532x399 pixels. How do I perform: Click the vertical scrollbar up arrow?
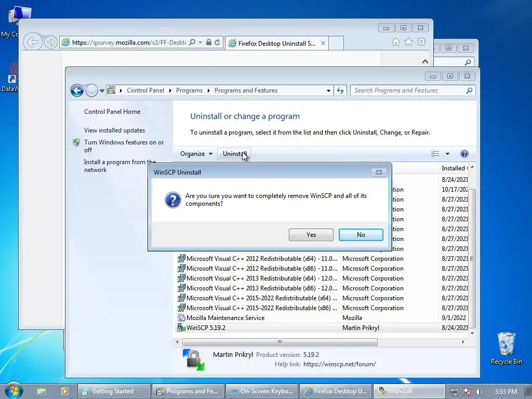tap(472, 167)
